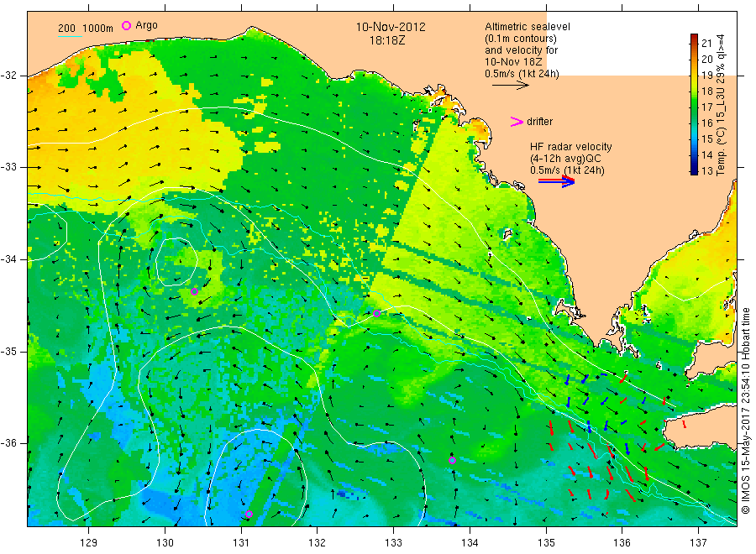Click the IMOS copyright timestamp text
The height and width of the screenshot is (554, 756).
point(746,410)
